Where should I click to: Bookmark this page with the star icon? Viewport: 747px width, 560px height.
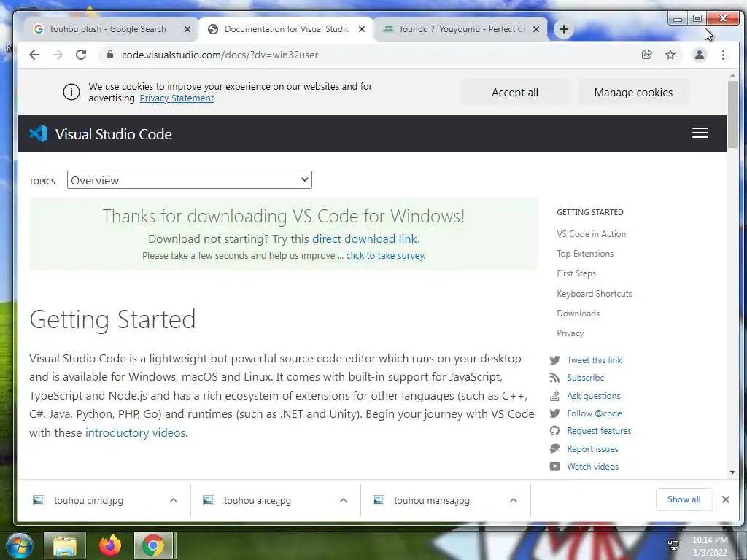(670, 55)
